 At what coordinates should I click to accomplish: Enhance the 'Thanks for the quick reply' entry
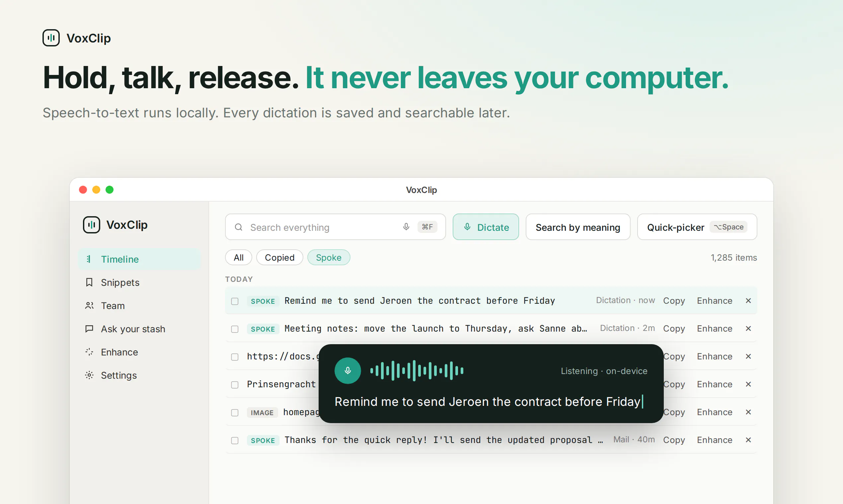coord(715,440)
